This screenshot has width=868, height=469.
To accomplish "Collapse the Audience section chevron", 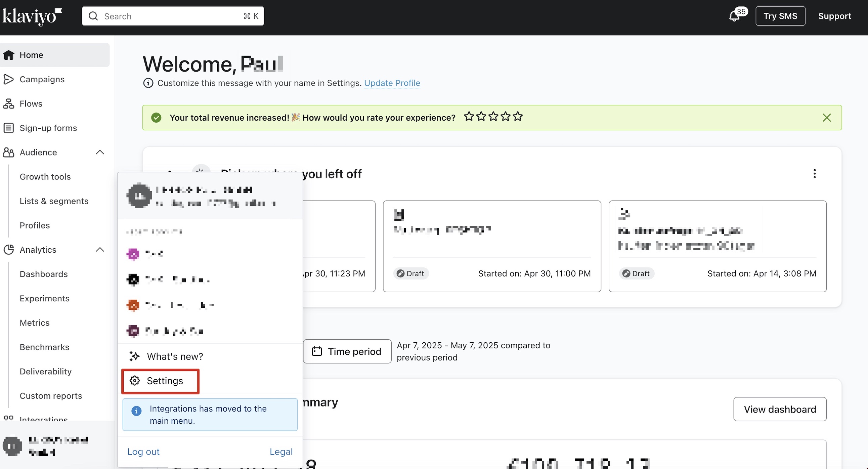I will coord(100,152).
